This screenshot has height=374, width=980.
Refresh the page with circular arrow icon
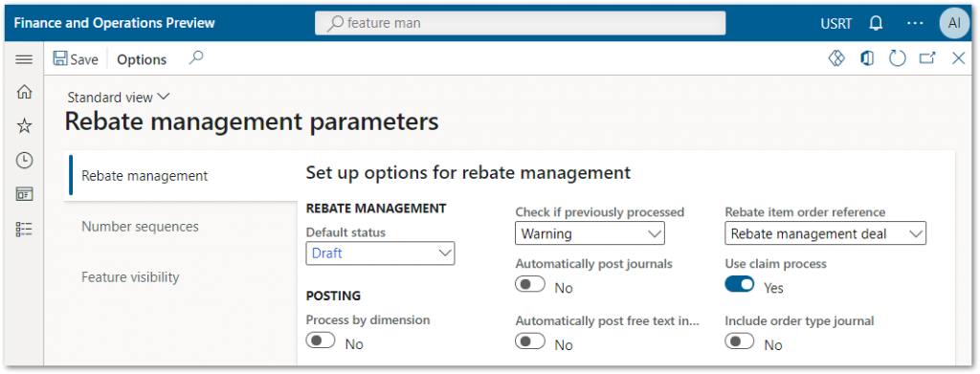coord(898,58)
